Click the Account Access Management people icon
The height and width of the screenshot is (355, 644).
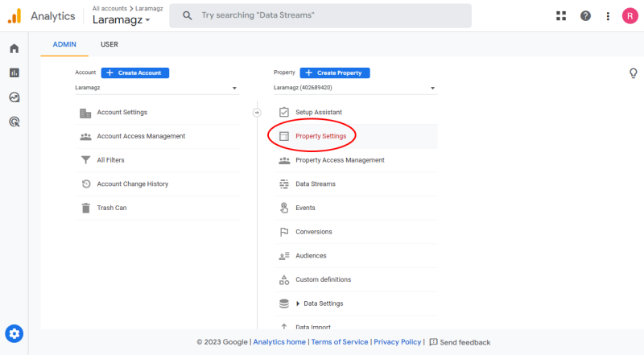click(85, 136)
